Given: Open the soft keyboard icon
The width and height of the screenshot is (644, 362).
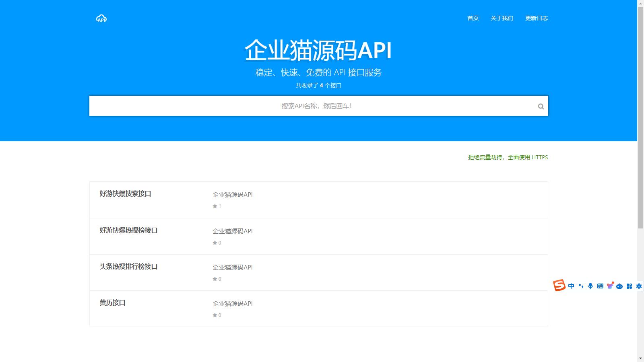Looking at the screenshot, I should [600, 286].
